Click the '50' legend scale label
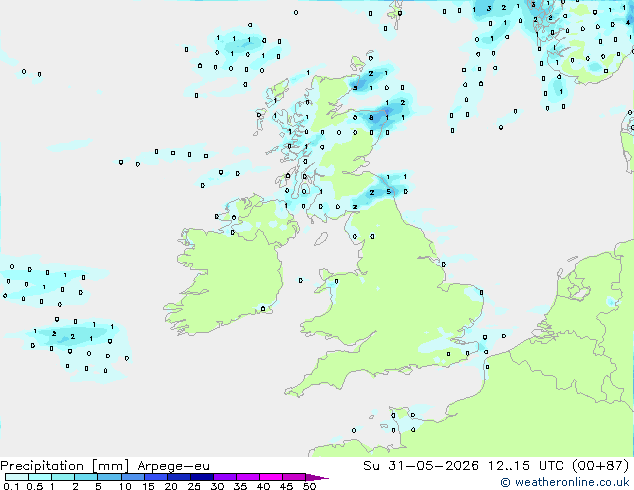This screenshot has height=490, width=634. point(309,486)
